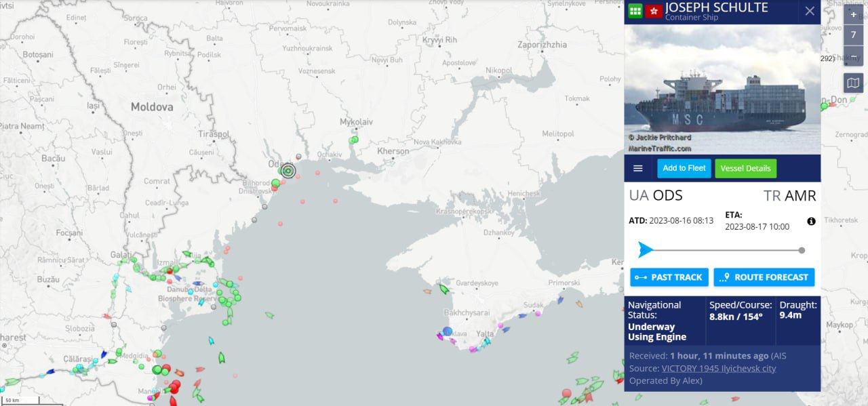Open Vessel Details
The image size is (868, 406).
tap(745, 169)
